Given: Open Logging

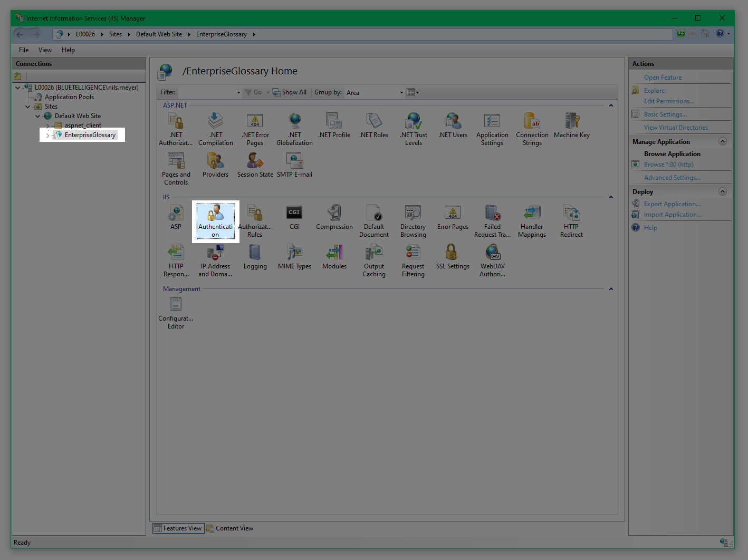Looking at the screenshot, I should (x=255, y=258).
